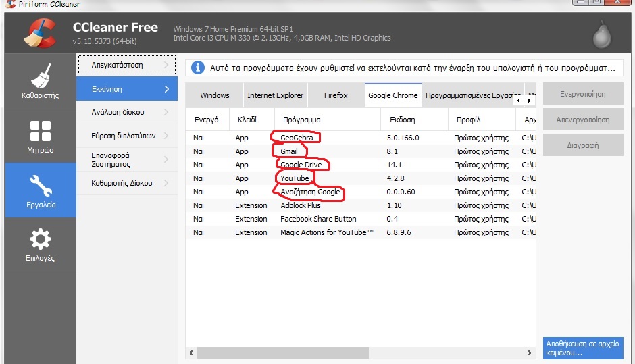Screen dimensions: 635x364
Task: Select the Adblock Plus extension row
Action: click(361, 205)
